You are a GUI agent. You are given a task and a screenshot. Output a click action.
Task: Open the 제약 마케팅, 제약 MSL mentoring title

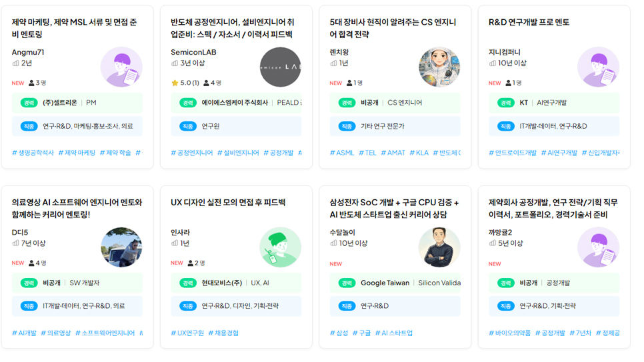point(75,28)
